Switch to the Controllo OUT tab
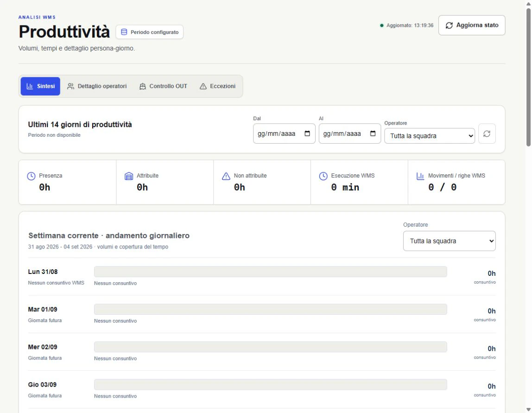 pos(163,86)
